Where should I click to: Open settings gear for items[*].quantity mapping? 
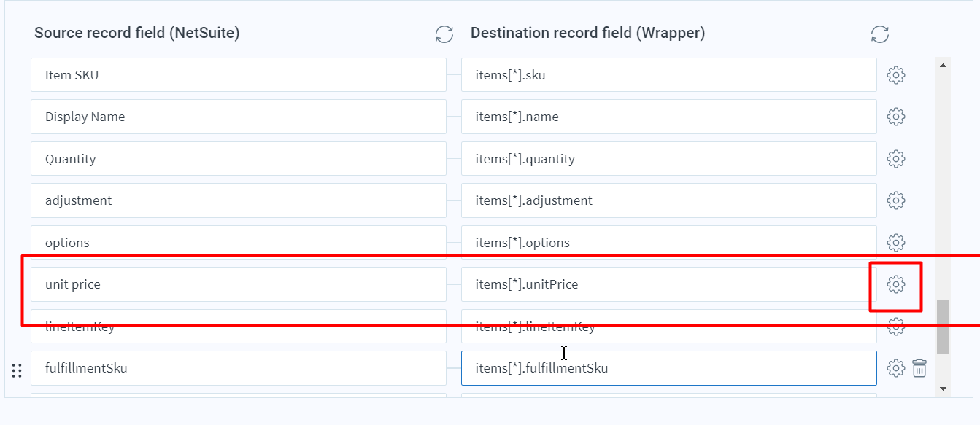coord(896,159)
